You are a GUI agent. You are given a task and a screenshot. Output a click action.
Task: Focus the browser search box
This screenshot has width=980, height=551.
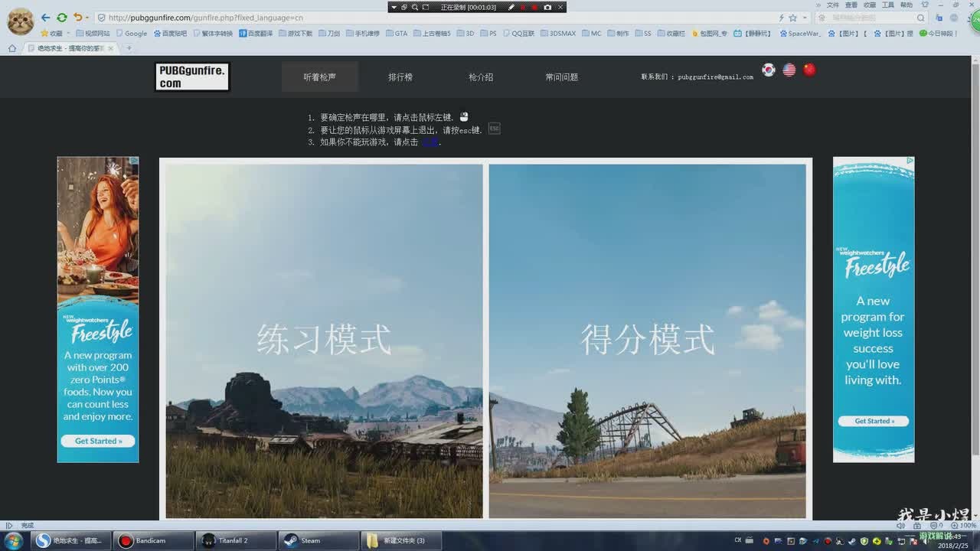coord(873,18)
